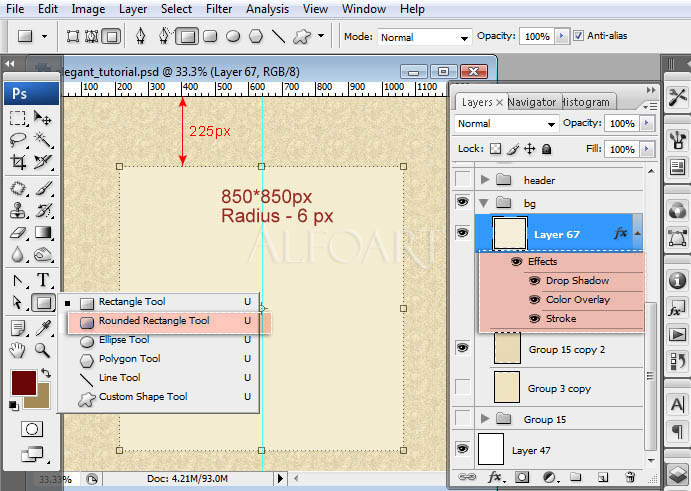Switch to the Navigator tab
The image size is (691, 491).
(x=531, y=102)
